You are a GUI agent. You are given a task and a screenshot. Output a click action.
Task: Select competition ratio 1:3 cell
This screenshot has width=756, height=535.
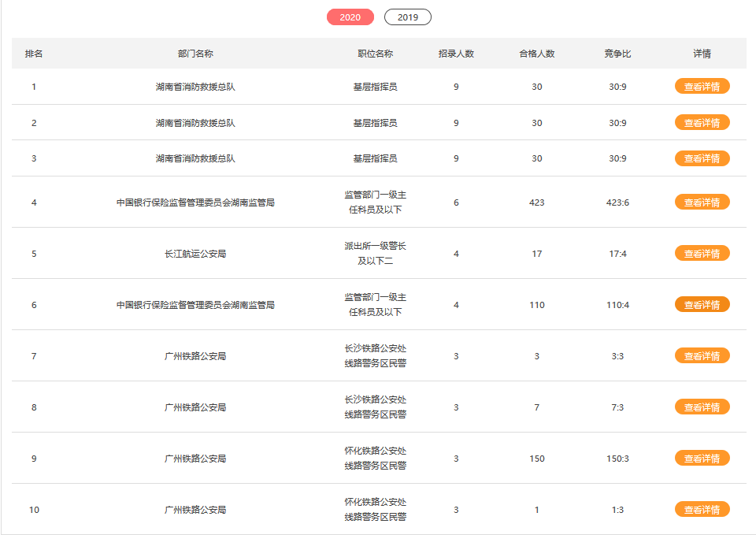pyautogui.click(x=617, y=510)
